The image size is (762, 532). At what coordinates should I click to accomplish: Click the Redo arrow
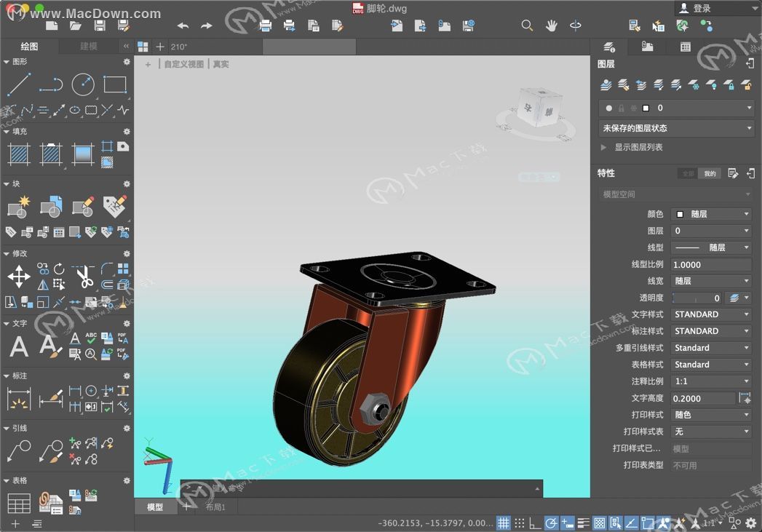tap(207, 25)
